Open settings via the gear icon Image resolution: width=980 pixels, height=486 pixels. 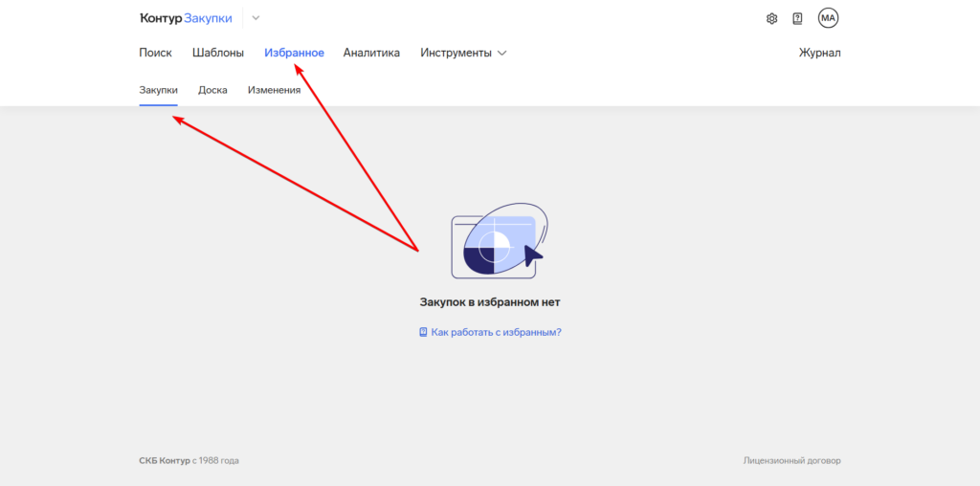(x=772, y=18)
